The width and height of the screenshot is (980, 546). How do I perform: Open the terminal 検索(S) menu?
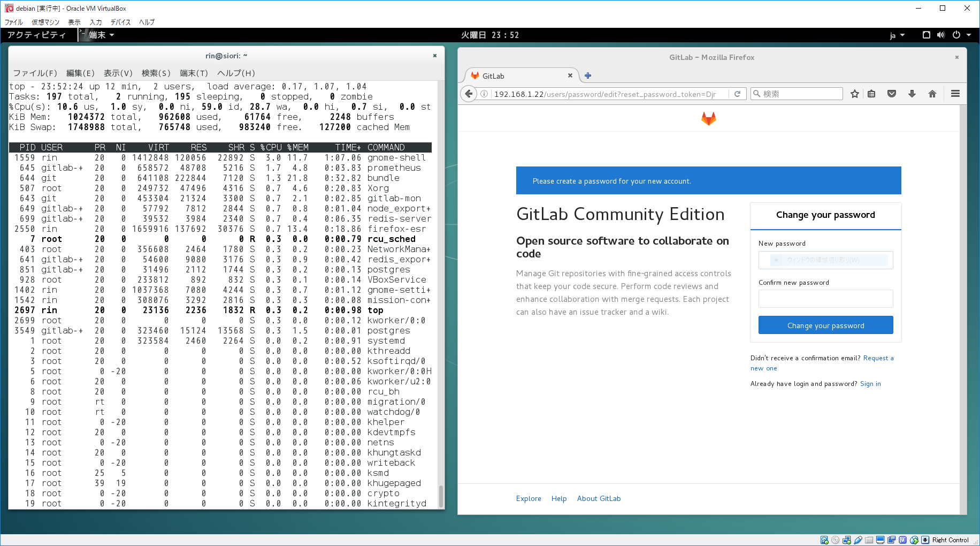click(156, 73)
